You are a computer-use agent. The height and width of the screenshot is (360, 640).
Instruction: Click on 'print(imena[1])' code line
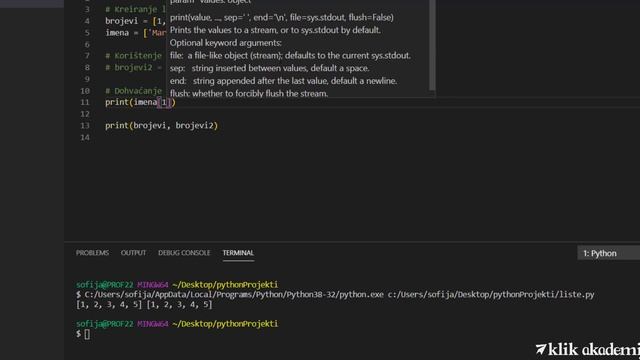coord(140,102)
